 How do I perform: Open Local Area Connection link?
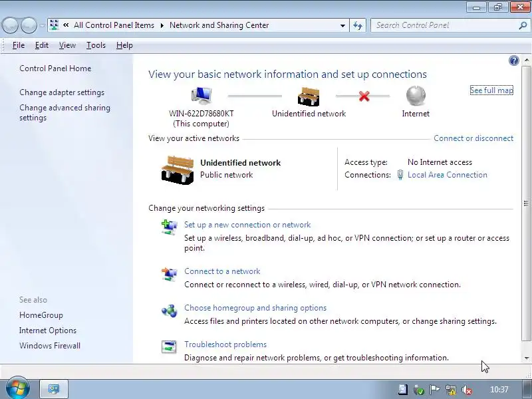pos(447,175)
